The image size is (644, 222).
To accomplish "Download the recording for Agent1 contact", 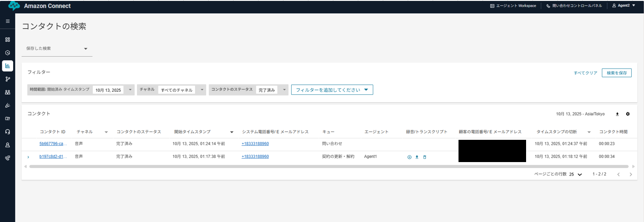I will click(417, 157).
